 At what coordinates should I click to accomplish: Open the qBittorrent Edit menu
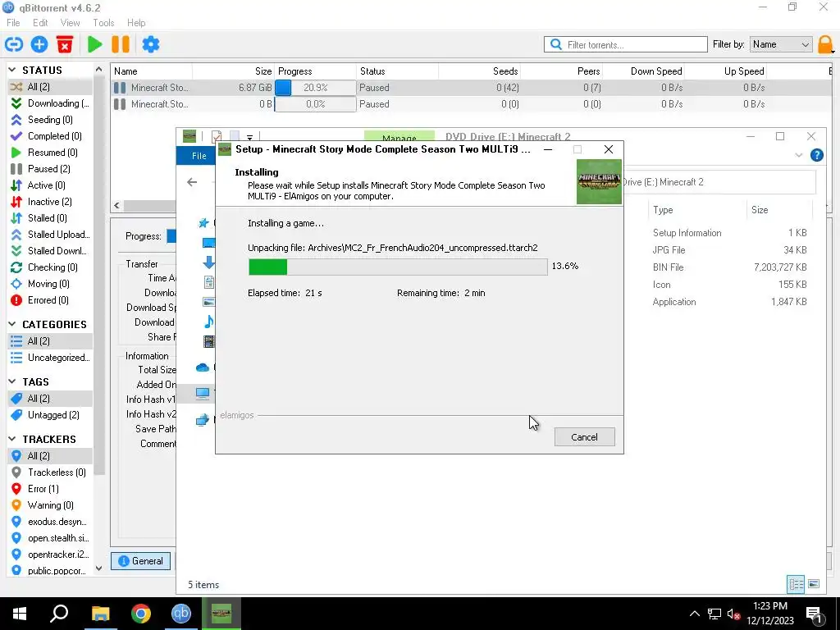point(40,23)
